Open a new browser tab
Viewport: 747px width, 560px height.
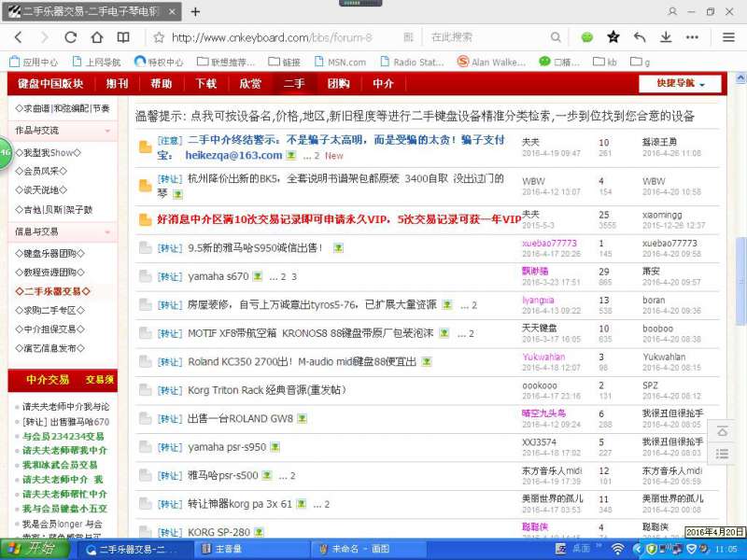195,11
